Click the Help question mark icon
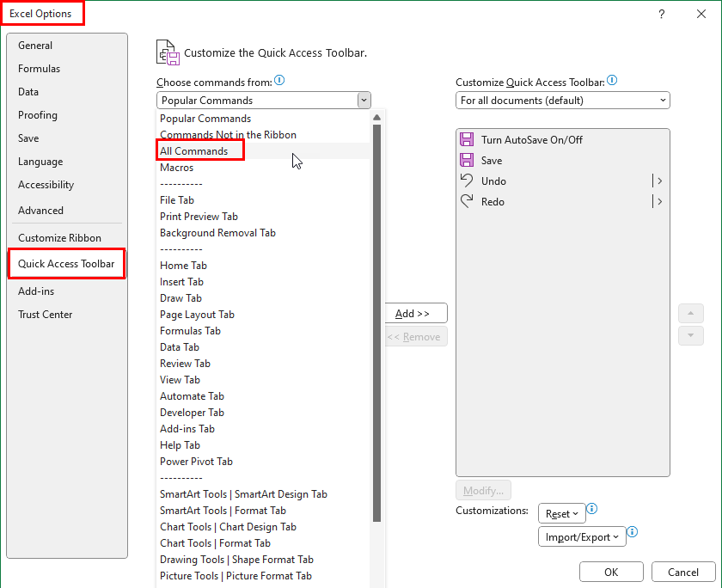 662,14
